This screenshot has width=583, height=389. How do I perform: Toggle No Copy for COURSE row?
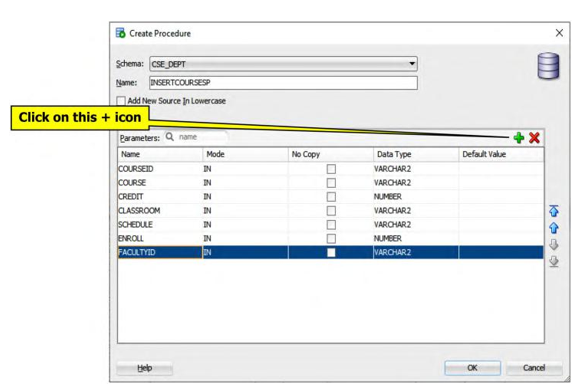click(x=331, y=183)
